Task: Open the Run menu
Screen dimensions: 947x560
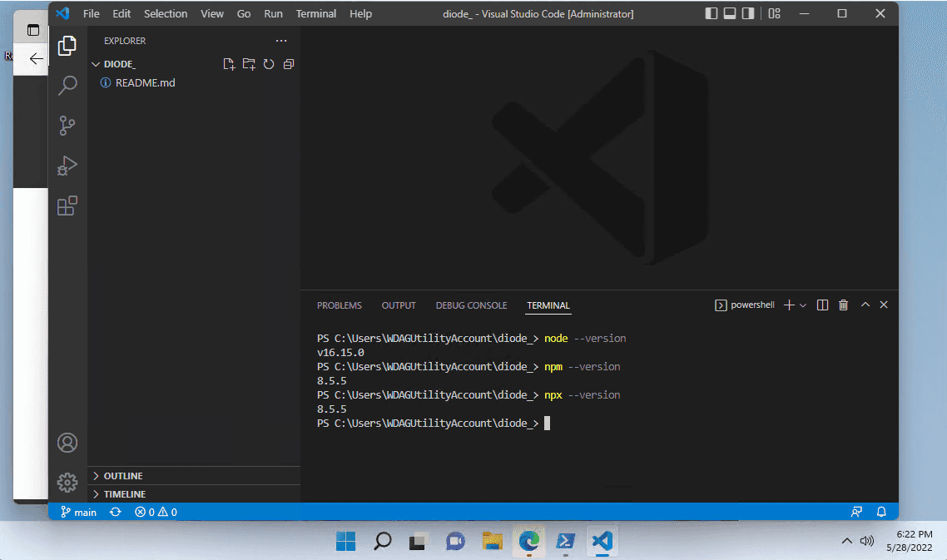Action: point(273,14)
